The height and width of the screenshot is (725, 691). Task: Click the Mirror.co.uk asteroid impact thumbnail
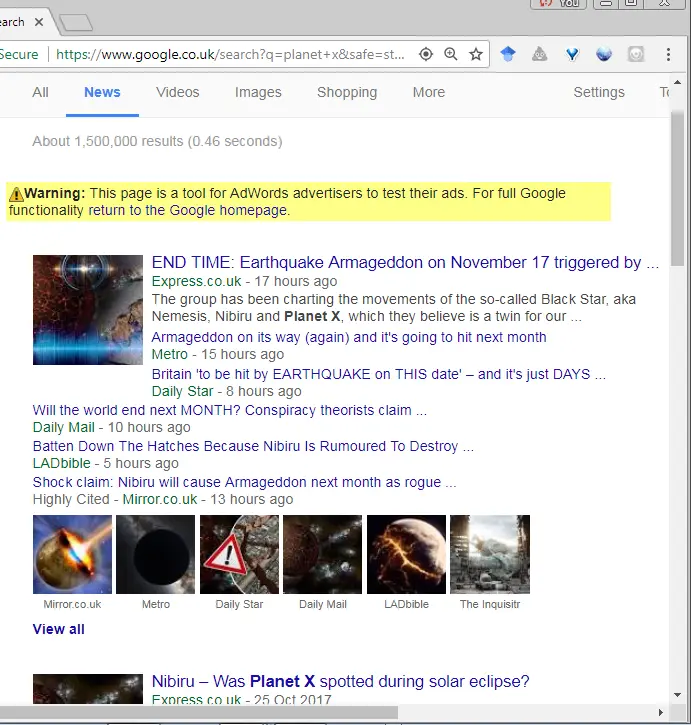(72, 554)
